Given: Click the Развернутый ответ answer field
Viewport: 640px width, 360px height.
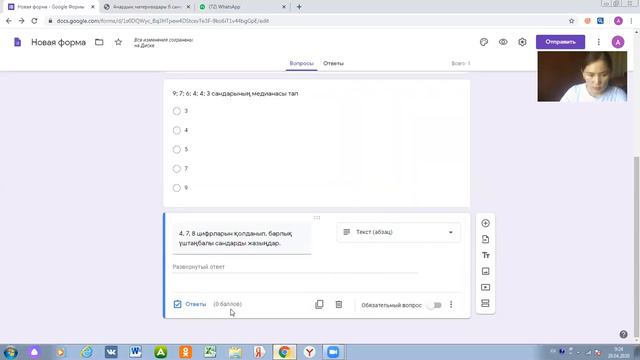Looking at the screenshot, I should [x=295, y=267].
